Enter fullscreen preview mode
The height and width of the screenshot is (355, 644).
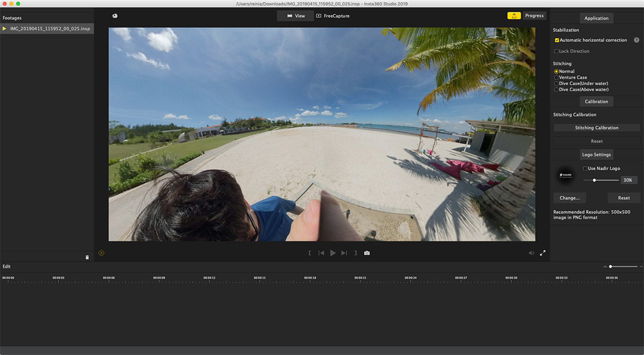click(x=543, y=253)
